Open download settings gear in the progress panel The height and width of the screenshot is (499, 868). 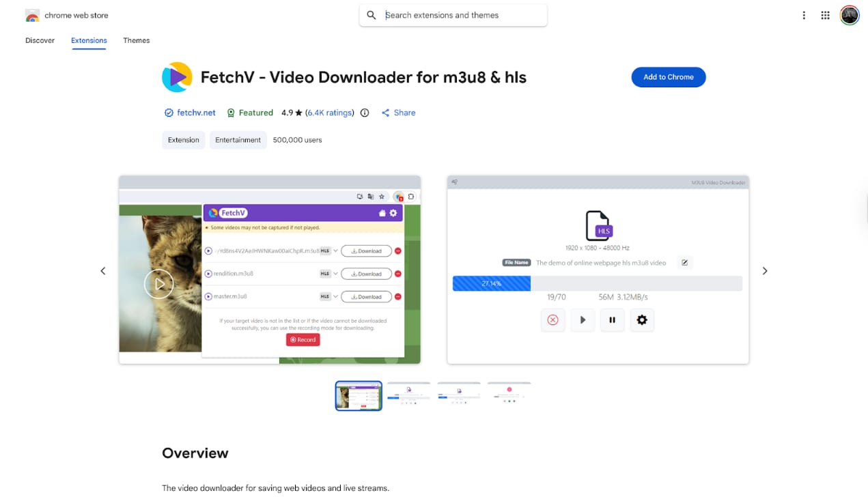642,319
